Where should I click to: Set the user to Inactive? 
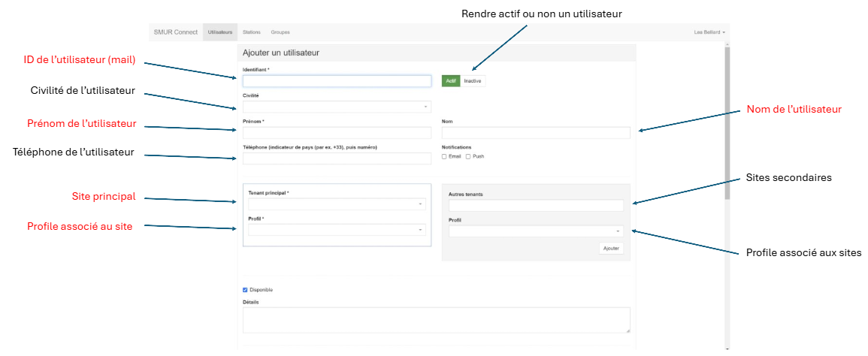click(473, 81)
